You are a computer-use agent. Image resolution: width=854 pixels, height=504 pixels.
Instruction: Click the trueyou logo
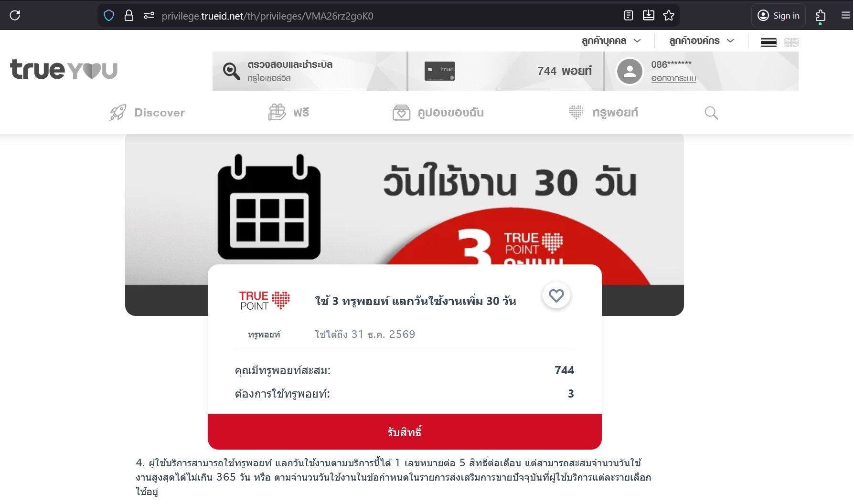pyautogui.click(x=64, y=70)
